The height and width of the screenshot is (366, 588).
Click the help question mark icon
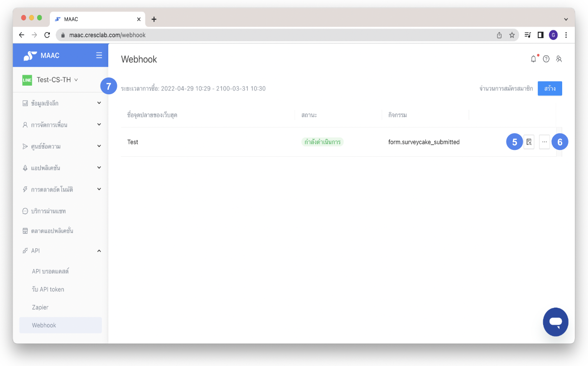pos(546,59)
